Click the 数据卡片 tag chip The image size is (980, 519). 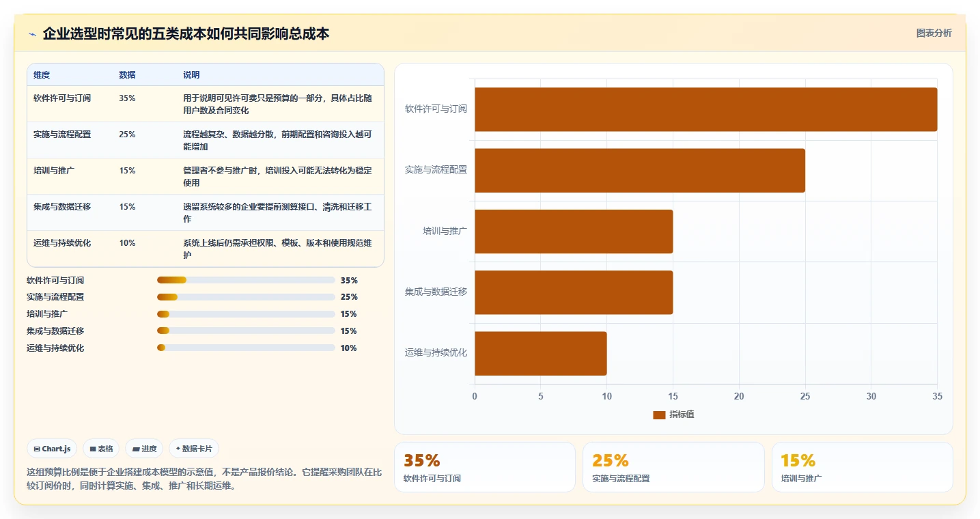(194, 449)
